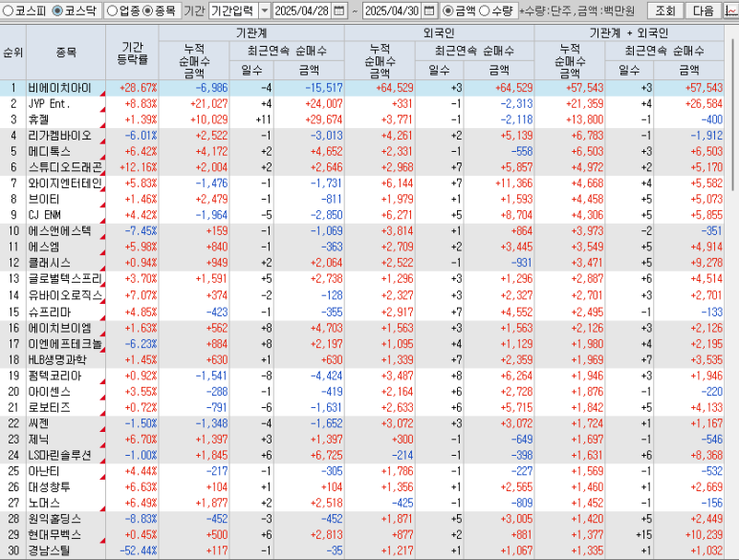
Task: Select stock row 클래시스
Action: tap(362, 263)
